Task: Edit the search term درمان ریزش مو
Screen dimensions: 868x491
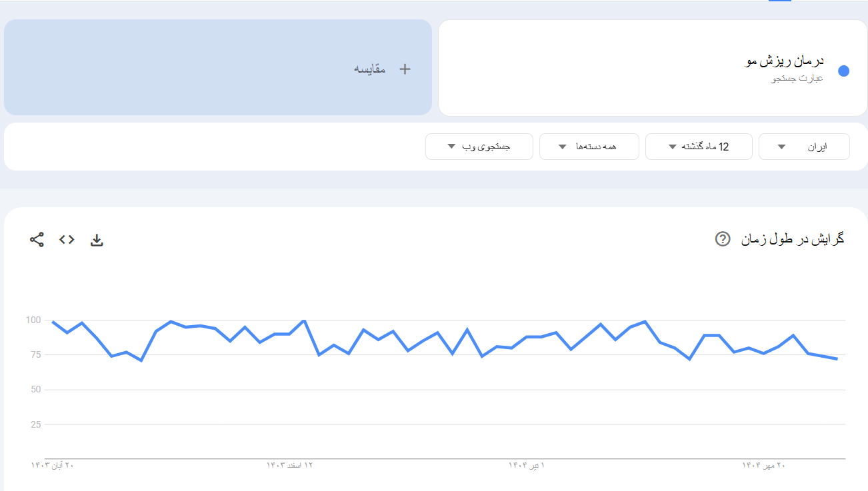Action: point(784,61)
